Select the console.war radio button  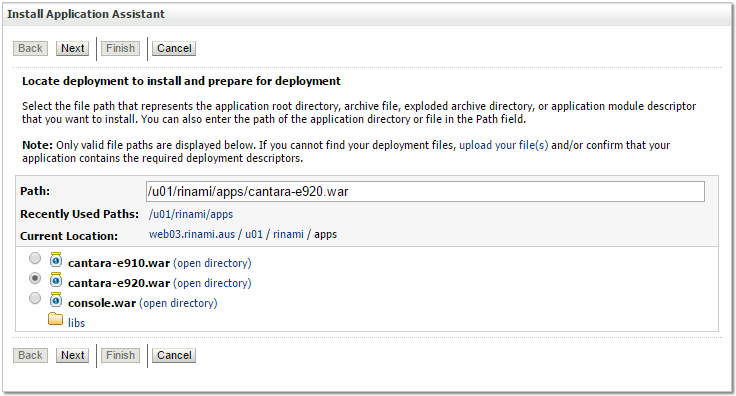pos(35,298)
